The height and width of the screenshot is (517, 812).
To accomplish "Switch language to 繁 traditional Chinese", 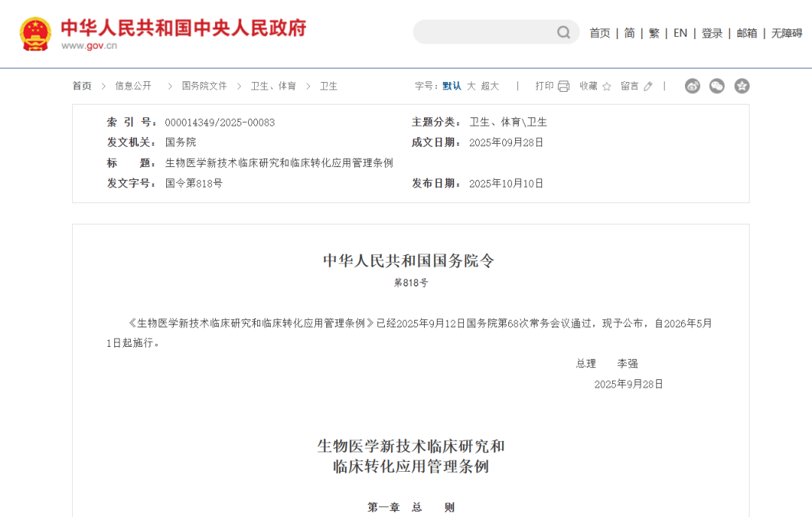I will (x=653, y=33).
